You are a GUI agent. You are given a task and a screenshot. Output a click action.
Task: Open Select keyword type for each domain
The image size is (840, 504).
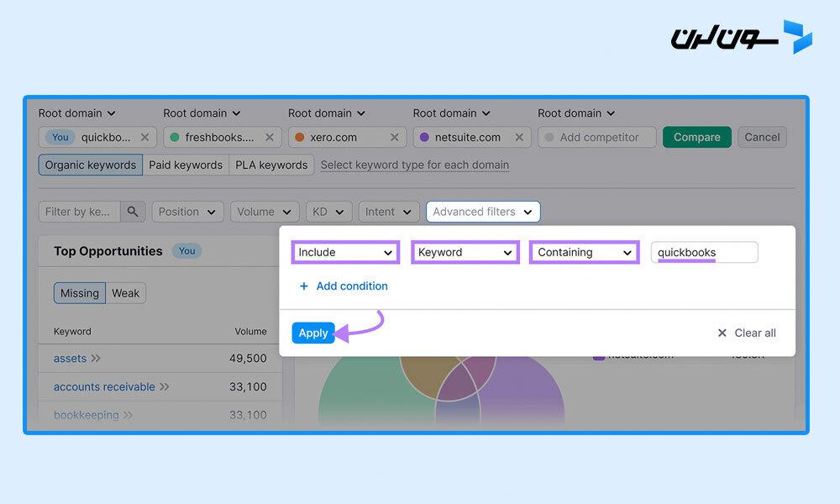click(415, 165)
